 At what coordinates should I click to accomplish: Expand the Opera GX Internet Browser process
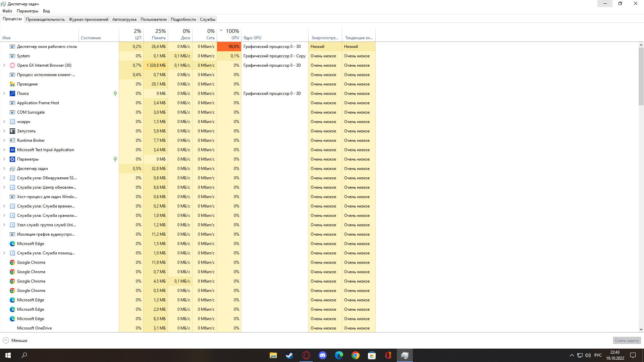pos(4,65)
